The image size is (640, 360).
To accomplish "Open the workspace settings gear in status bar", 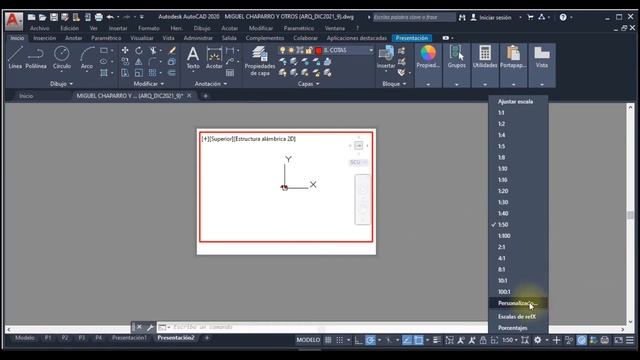I will click(538, 340).
